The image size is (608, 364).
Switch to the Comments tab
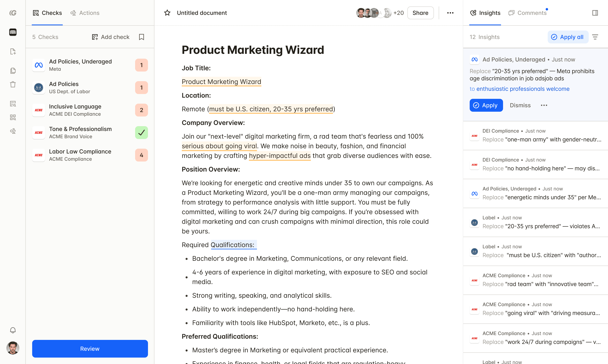coord(528,13)
